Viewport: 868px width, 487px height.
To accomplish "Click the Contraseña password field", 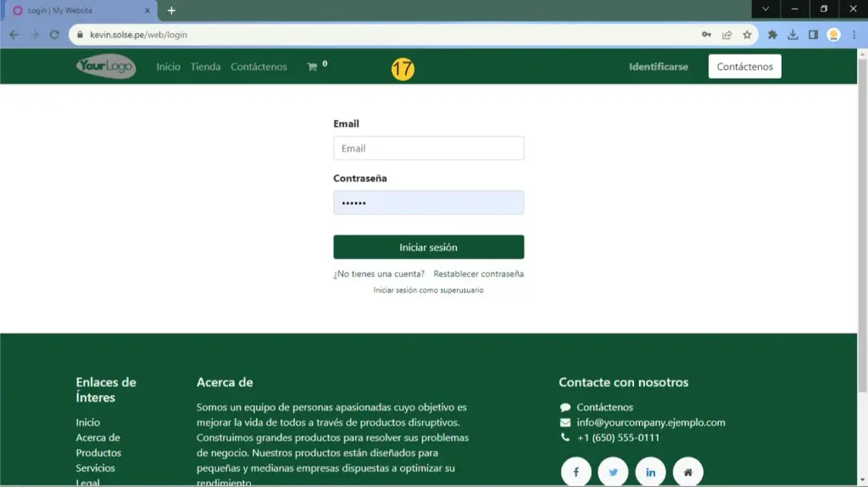I will [428, 203].
